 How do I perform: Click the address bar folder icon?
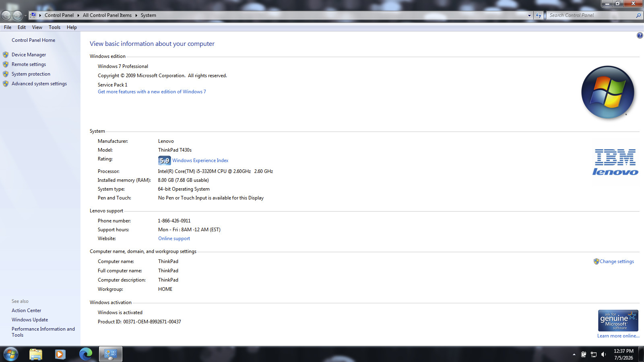pyautogui.click(x=33, y=15)
